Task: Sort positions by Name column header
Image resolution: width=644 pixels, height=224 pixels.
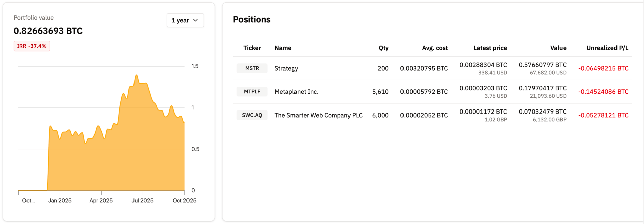Action: (283, 48)
